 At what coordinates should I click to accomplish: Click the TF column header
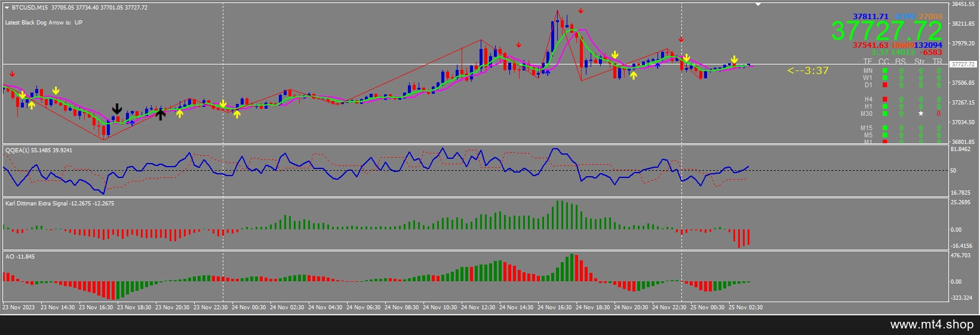click(868, 62)
